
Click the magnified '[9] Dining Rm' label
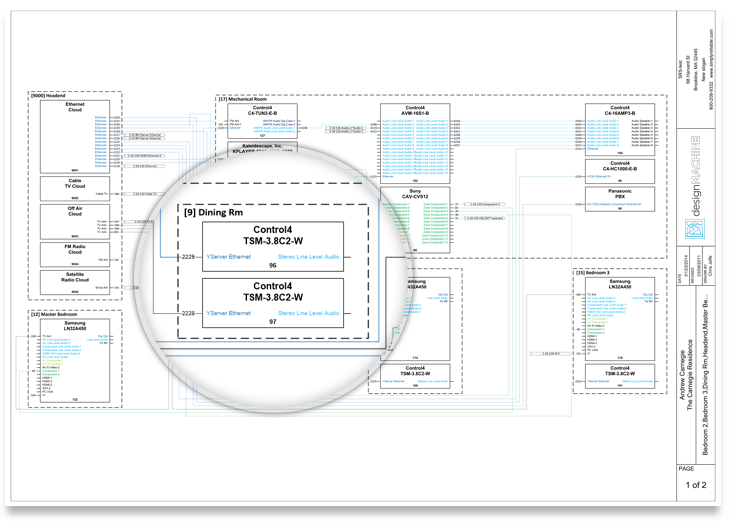tap(213, 213)
